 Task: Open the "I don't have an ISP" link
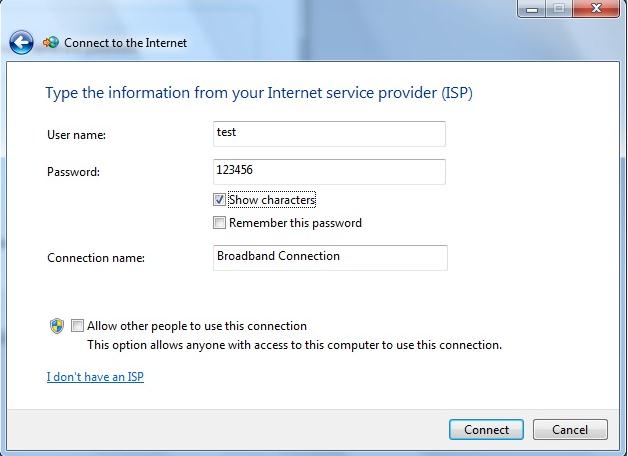pyautogui.click(x=95, y=377)
